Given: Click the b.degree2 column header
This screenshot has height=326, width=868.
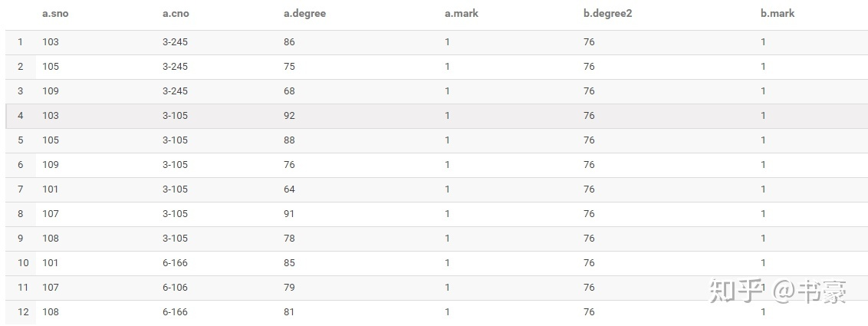Looking at the screenshot, I should pyautogui.click(x=608, y=14).
